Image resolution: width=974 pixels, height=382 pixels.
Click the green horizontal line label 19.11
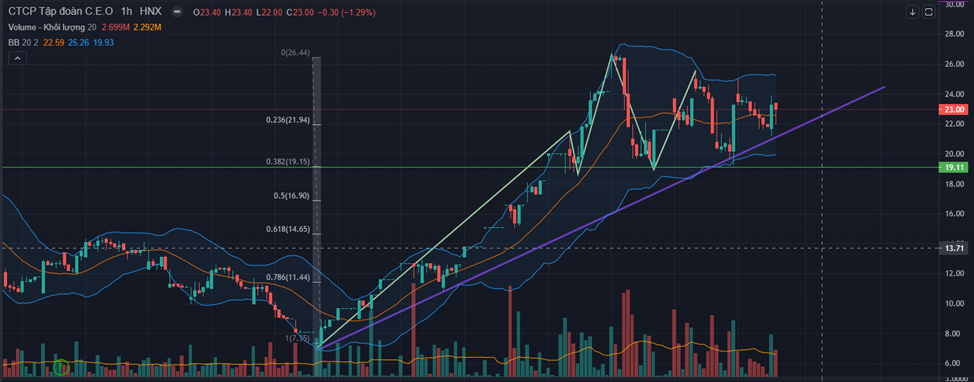tap(954, 168)
